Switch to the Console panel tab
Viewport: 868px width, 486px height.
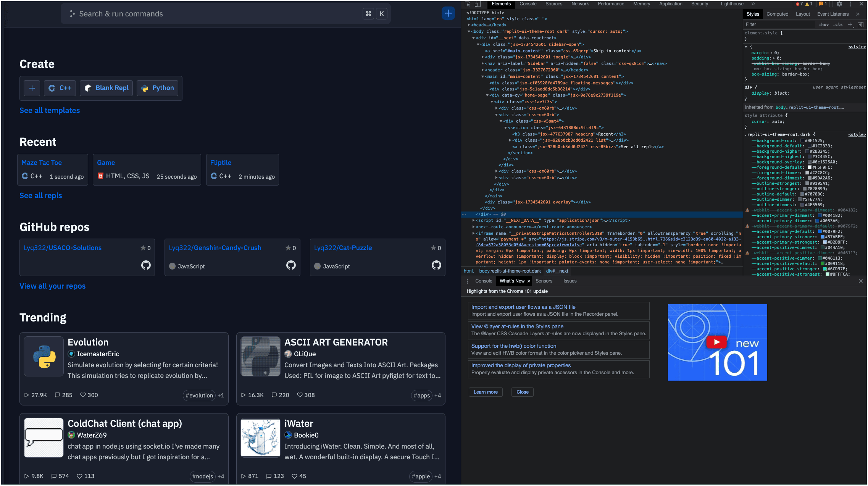(x=528, y=4)
